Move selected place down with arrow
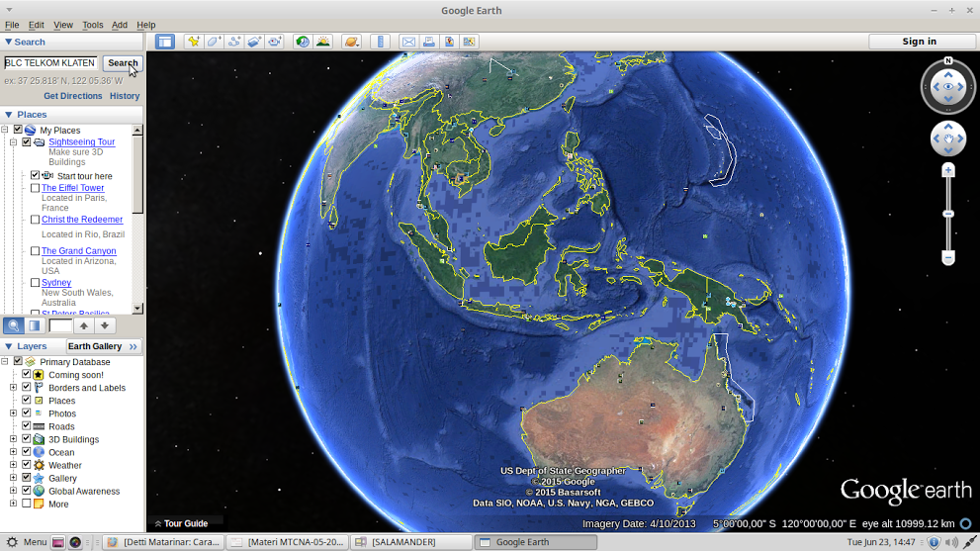 (105, 325)
